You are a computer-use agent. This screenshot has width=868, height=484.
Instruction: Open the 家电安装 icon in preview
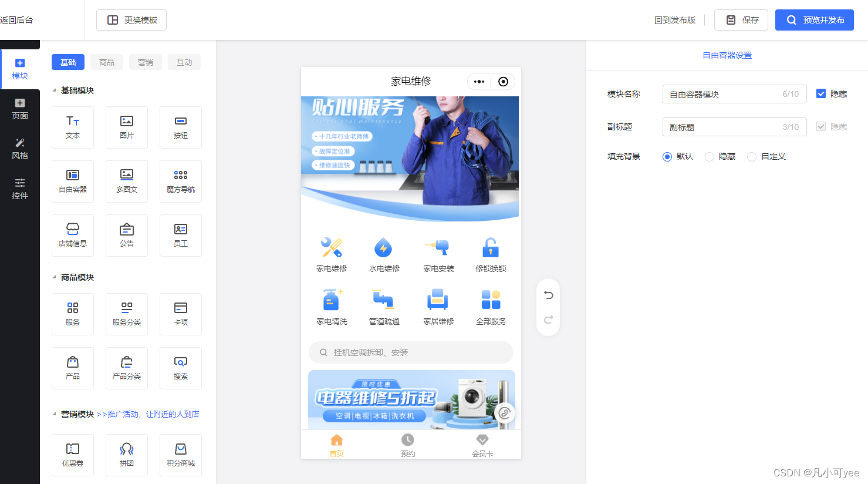point(438,255)
